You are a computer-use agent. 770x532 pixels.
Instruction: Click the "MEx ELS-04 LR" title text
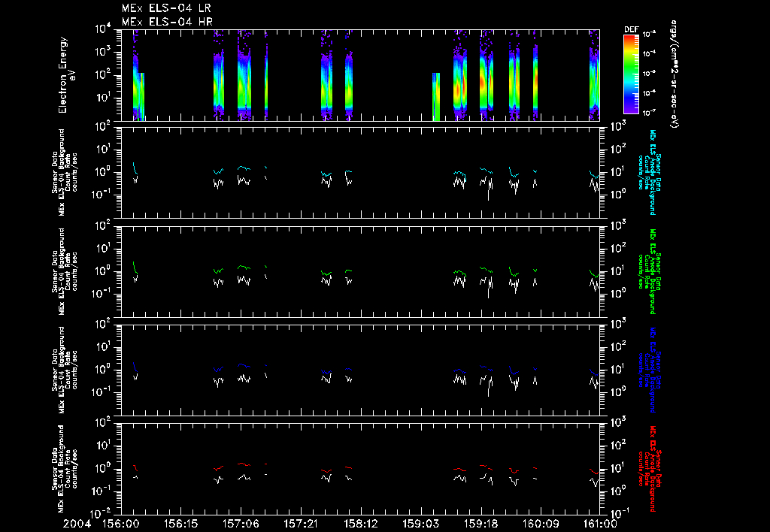[x=166, y=8]
